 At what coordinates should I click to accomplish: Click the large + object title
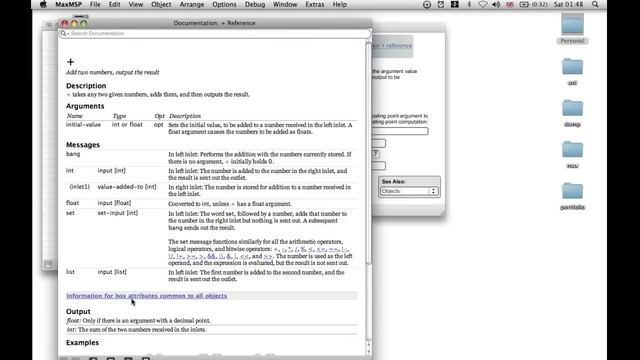point(71,62)
